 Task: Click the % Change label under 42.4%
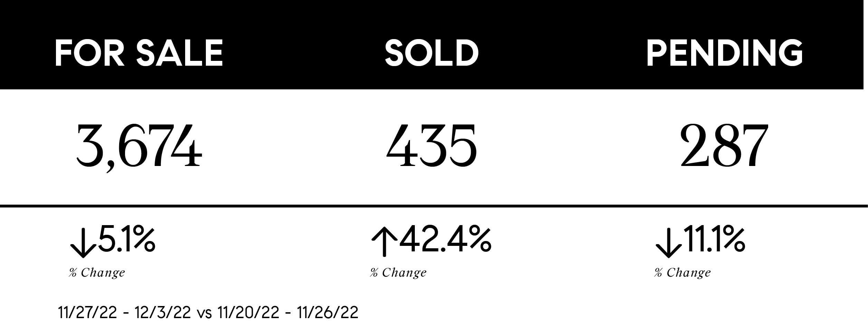point(398,272)
